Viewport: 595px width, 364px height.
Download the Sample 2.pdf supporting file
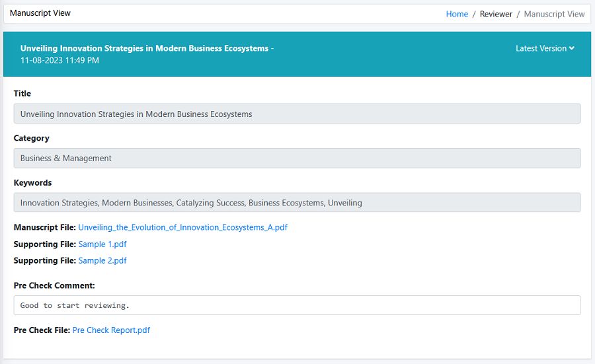pyautogui.click(x=102, y=261)
